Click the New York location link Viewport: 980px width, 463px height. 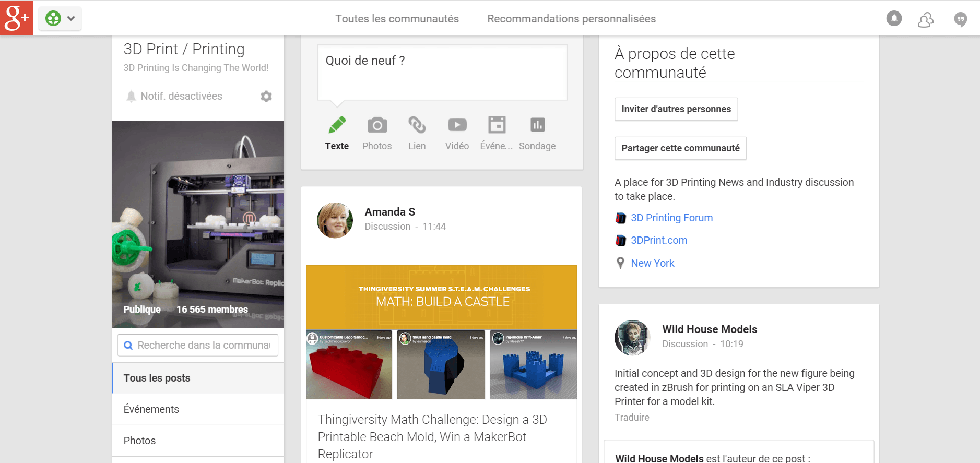click(x=652, y=263)
